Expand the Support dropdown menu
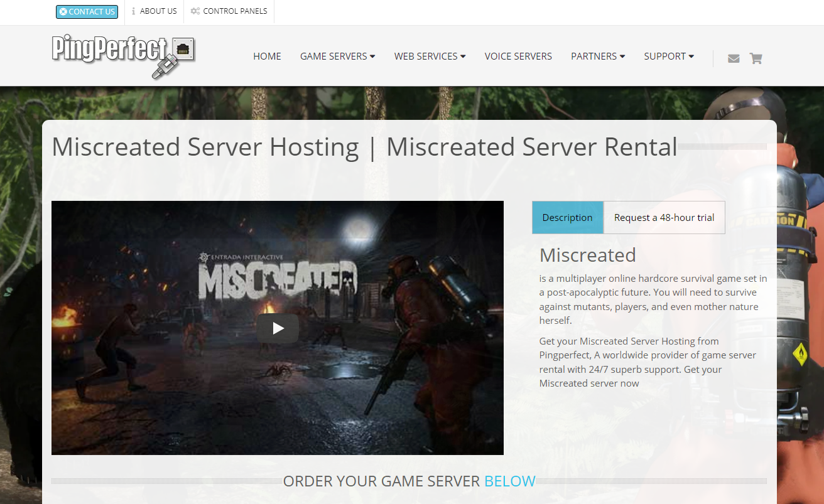The height and width of the screenshot is (504, 824). [x=669, y=56]
